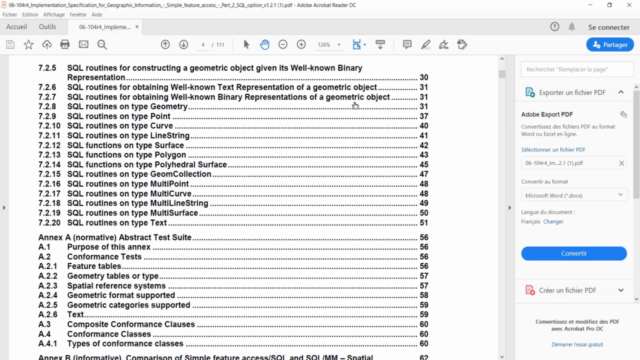Viewport: 640px width, 360px height.
Task: Click the Changer language link
Action: pyautogui.click(x=553, y=222)
